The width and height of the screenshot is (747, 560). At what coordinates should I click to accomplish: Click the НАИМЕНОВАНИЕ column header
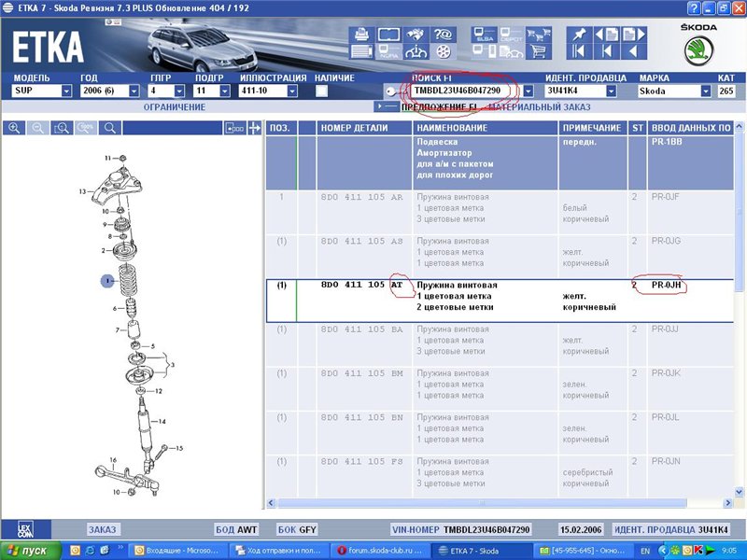485,128
